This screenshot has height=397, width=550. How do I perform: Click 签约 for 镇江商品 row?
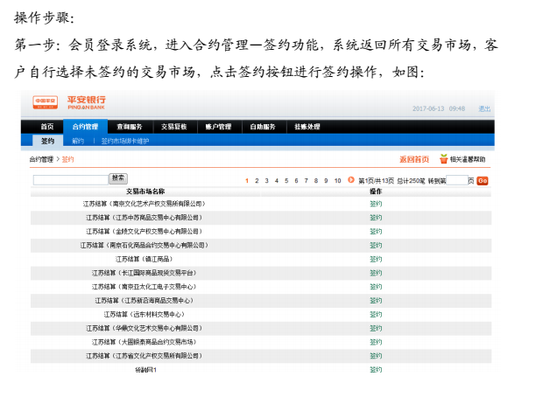point(376,259)
